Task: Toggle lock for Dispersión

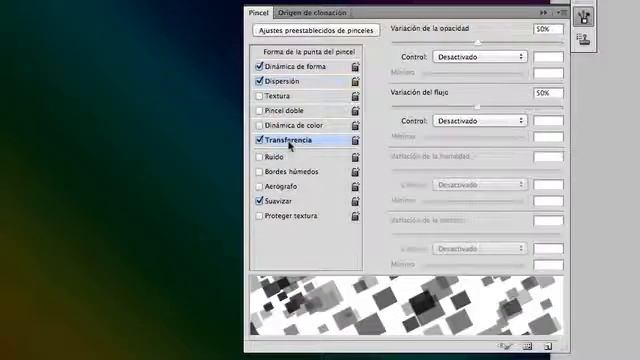Action: 356,82
